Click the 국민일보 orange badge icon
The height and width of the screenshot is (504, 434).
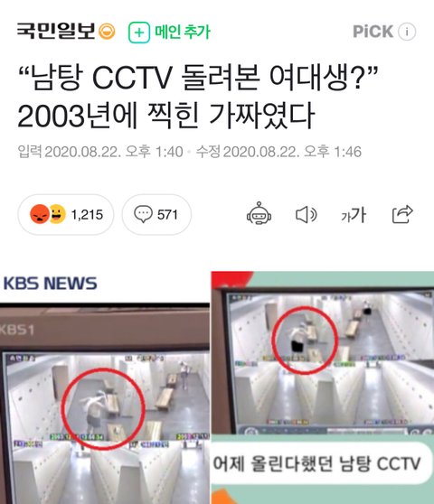tap(107, 32)
